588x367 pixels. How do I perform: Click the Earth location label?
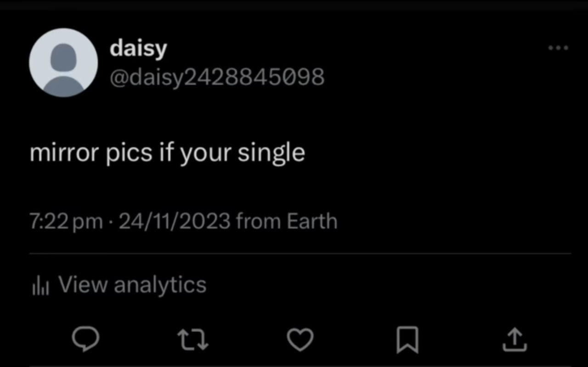tap(312, 221)
